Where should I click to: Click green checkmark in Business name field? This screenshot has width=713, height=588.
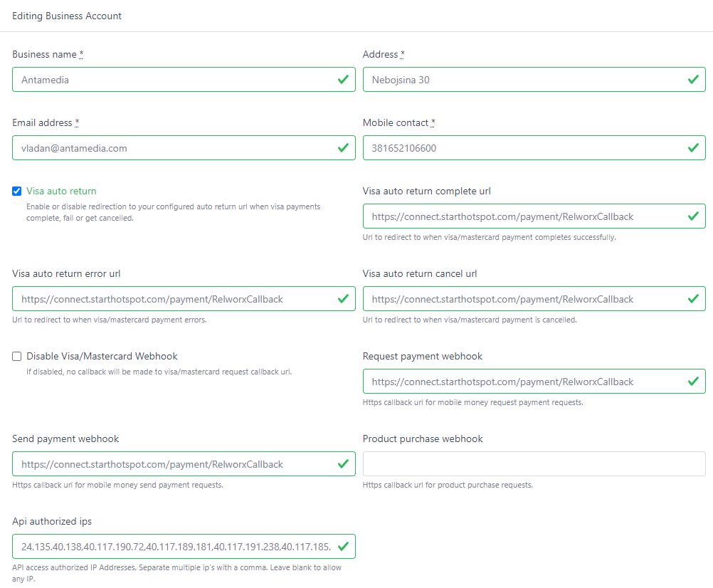click(x=343, y=80)
